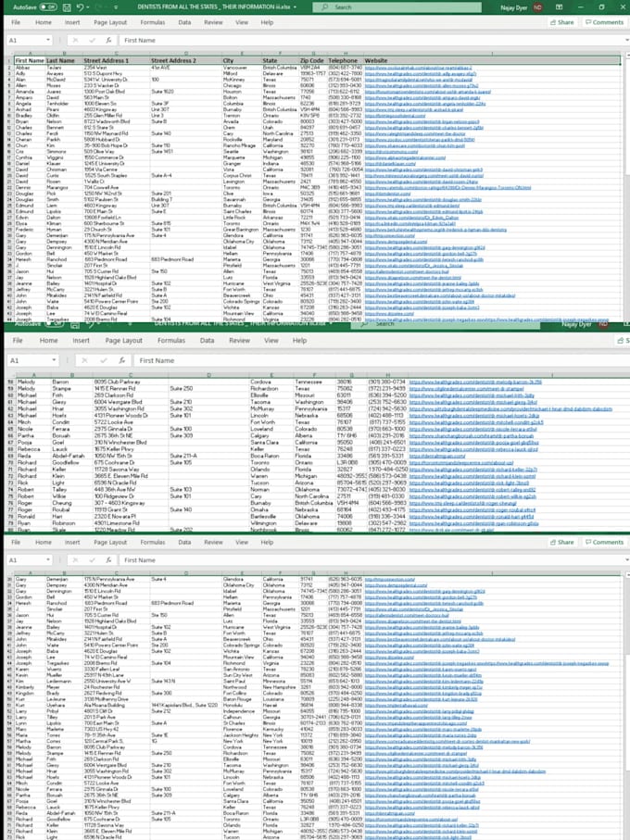Click the Cancel (X) formula icon in top window
630x840 pixels.
point(76,40)
